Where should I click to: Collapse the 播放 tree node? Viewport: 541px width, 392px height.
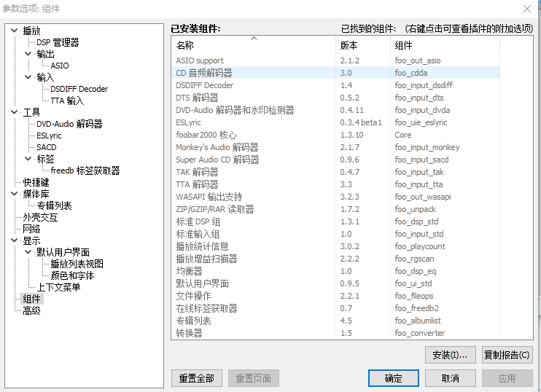(15, 31)
